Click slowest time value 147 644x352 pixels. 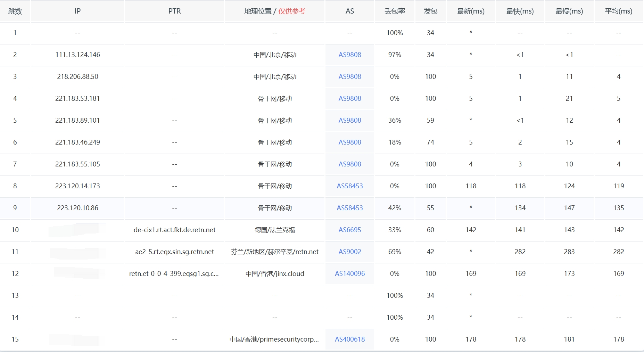tap(569, 208)
